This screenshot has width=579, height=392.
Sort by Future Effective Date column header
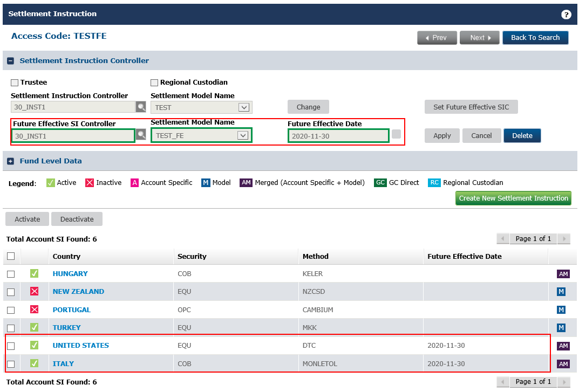coord(465,256)
